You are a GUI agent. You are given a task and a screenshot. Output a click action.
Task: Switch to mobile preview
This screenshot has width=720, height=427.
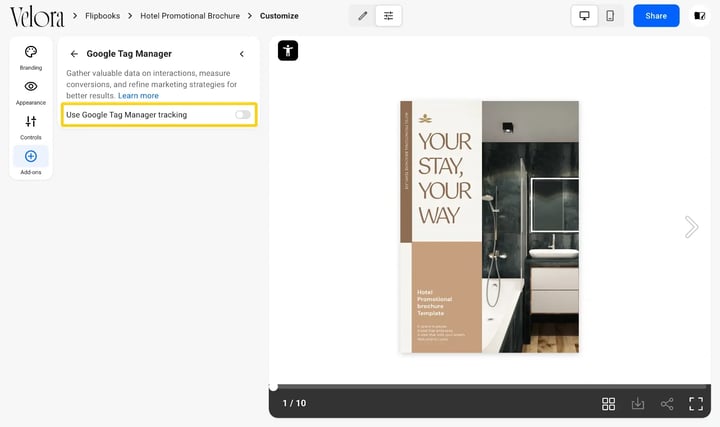[610, 16]
